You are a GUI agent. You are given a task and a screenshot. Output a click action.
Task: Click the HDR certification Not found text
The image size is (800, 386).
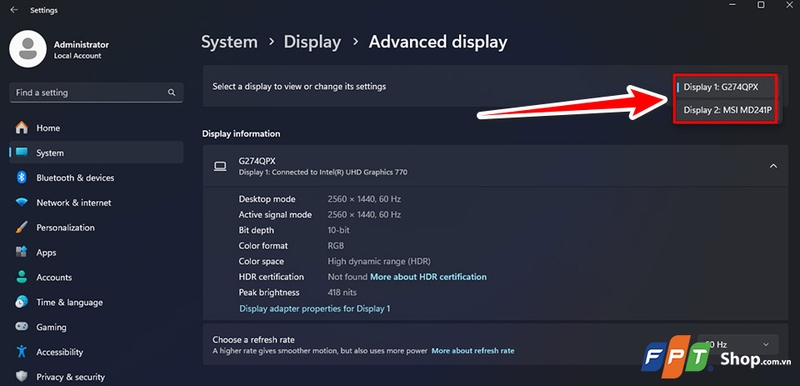coord(347,277)
